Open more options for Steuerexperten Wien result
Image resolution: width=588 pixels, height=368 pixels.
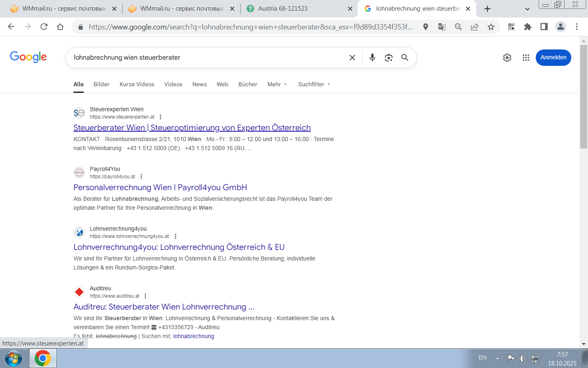(160, 117)
